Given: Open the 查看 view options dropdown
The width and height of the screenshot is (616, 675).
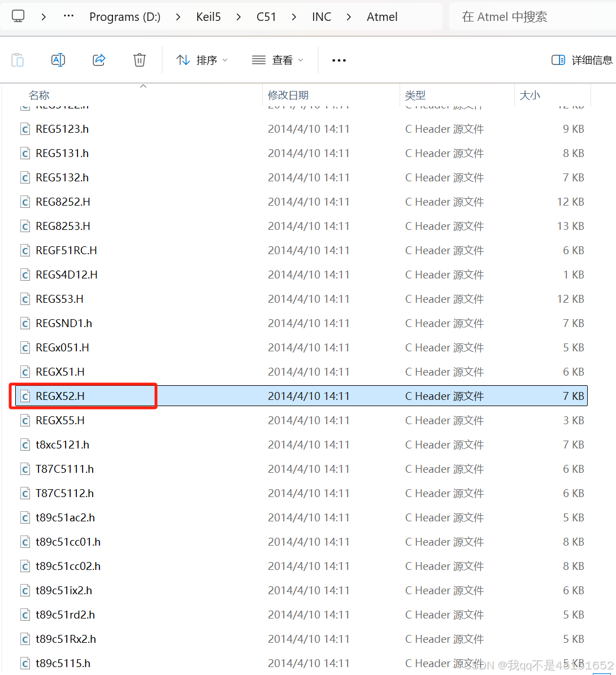Looking at the screenshot, I should [277, 60].
